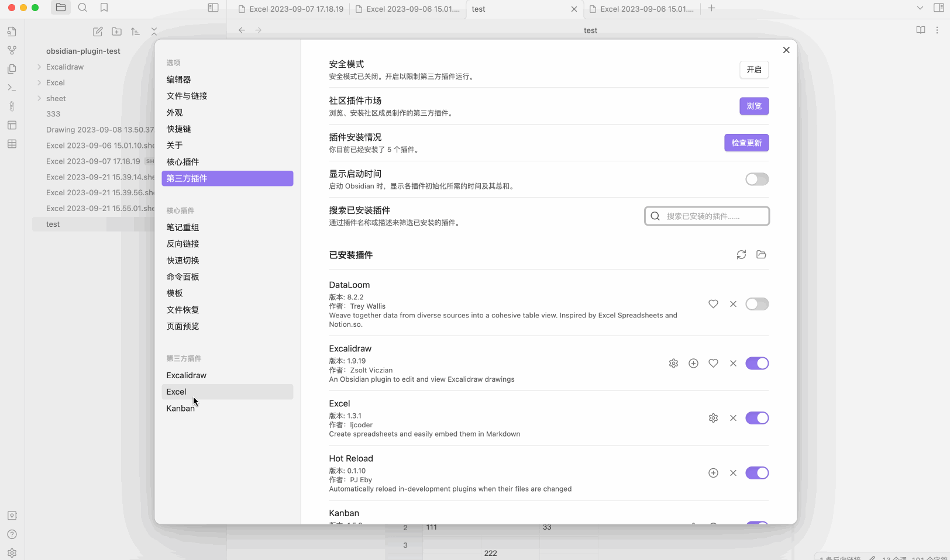Open graph view ribbon icon

point(12,50)
